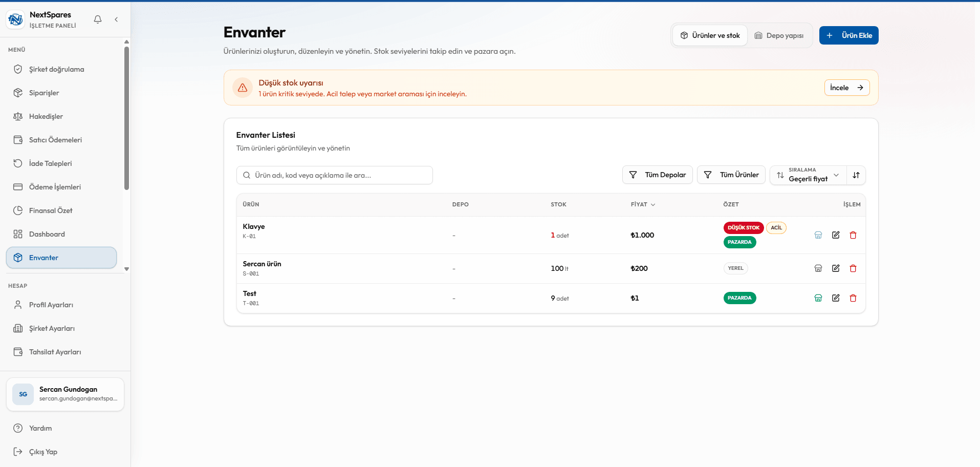Click the Sercan ürün product name

pos(262,264)
